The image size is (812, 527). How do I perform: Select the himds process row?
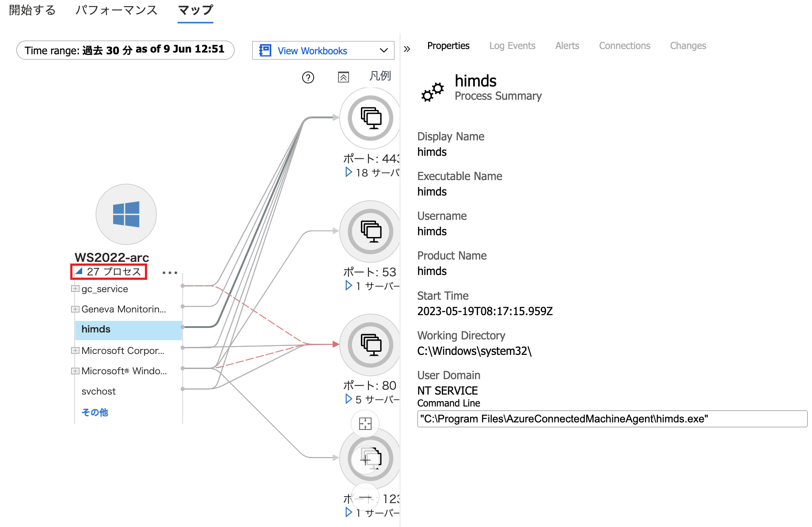click(129, 330)
